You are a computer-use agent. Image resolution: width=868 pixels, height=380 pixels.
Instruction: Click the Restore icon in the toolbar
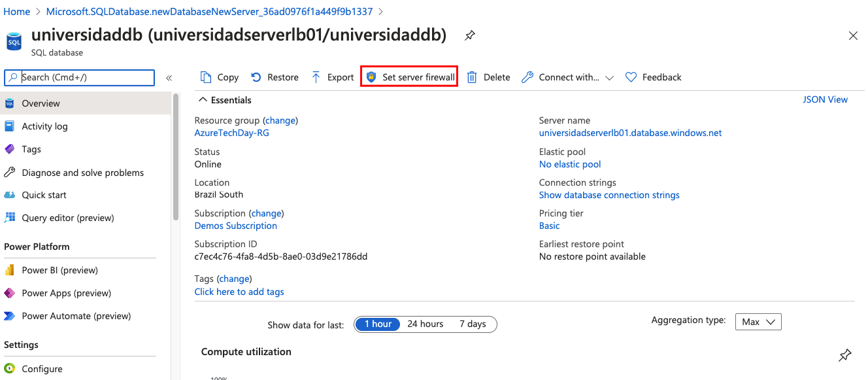point(275,77)
